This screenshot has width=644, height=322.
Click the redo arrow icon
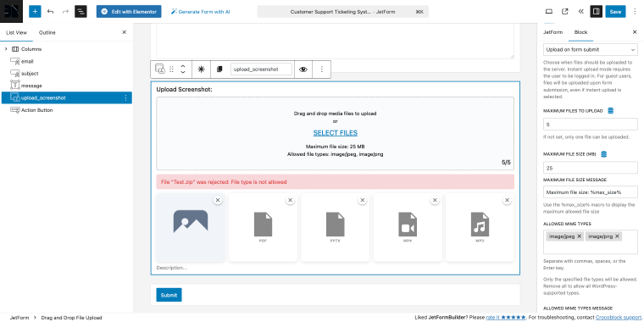point(65,12)
